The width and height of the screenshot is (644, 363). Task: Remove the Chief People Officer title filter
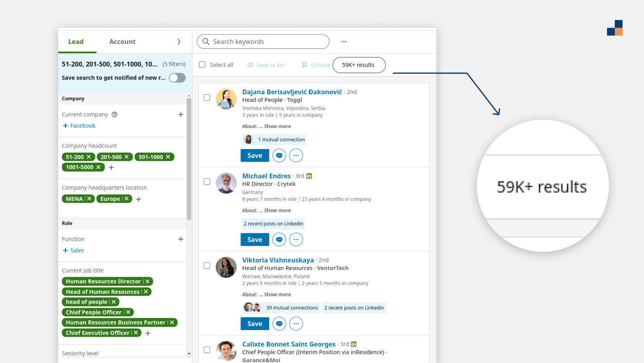pyautogui.click(x=128, y=312)
